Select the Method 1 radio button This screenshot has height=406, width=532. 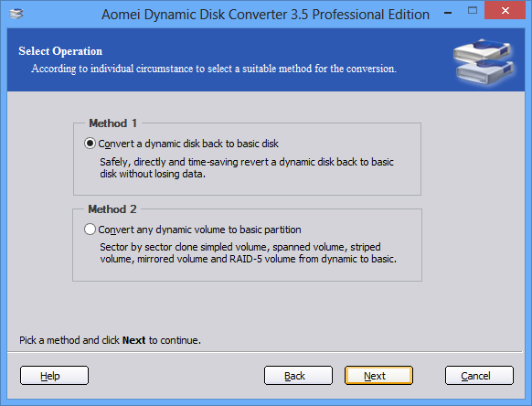point(90,144)
